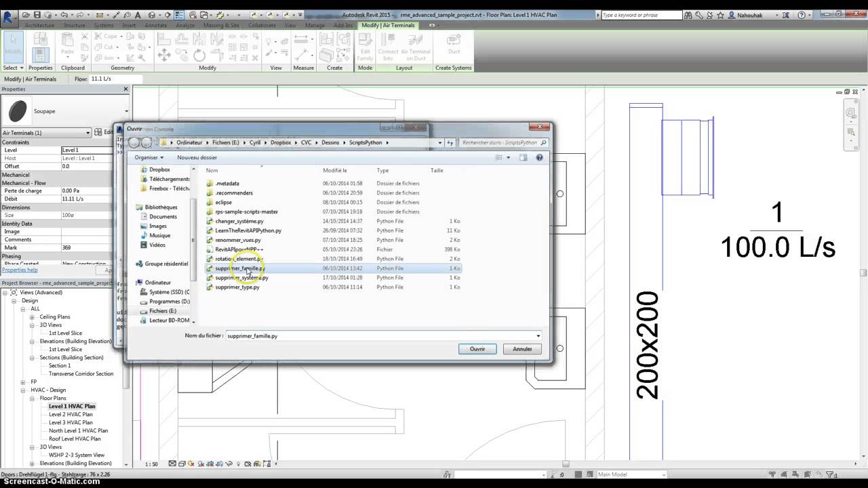Open the Organiser dropdown in Ouvrir dialog

pos(149,157)
